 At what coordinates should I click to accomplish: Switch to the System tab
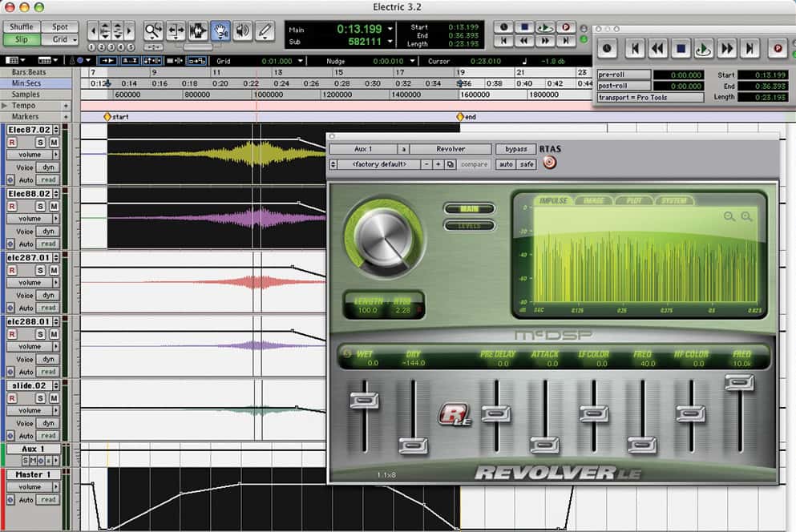coord(673,201)
